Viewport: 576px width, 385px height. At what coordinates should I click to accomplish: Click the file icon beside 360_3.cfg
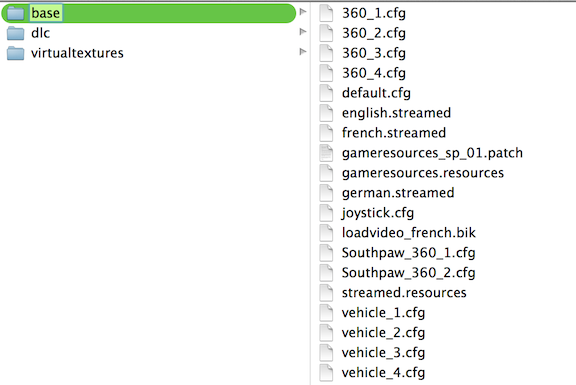click(326, 53)
